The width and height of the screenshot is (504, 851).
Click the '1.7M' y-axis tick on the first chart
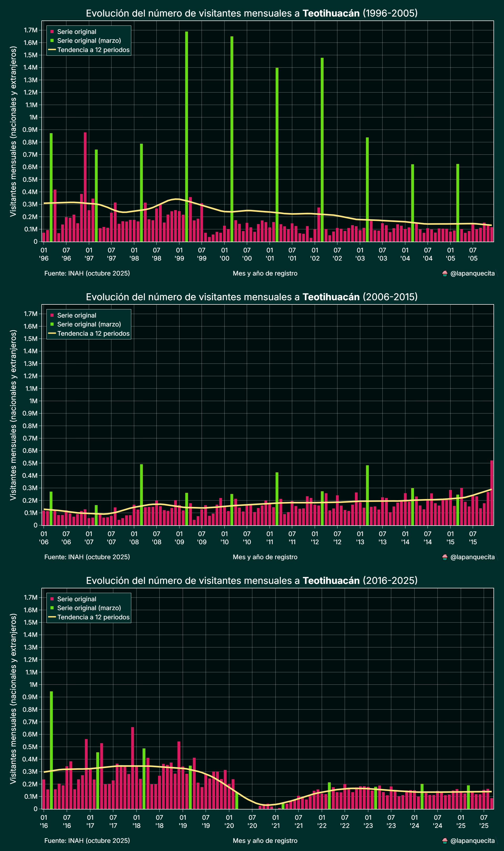(x=30, y=30)
